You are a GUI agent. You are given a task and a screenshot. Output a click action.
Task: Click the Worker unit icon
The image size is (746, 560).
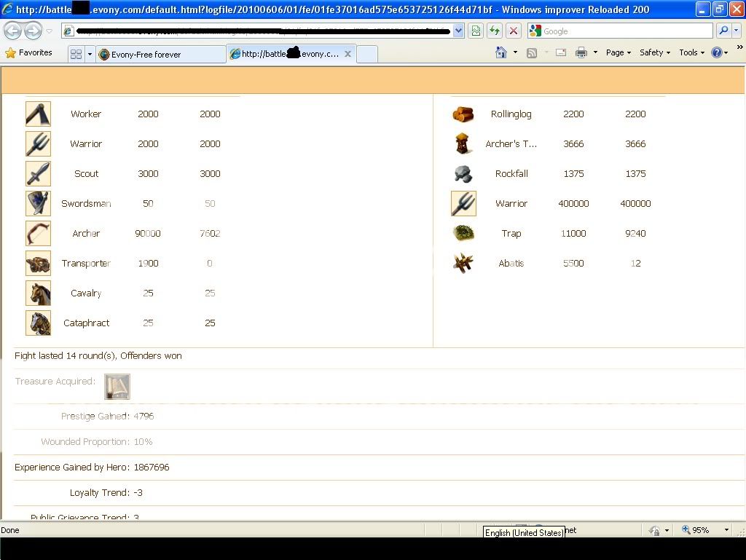(38, 114)
